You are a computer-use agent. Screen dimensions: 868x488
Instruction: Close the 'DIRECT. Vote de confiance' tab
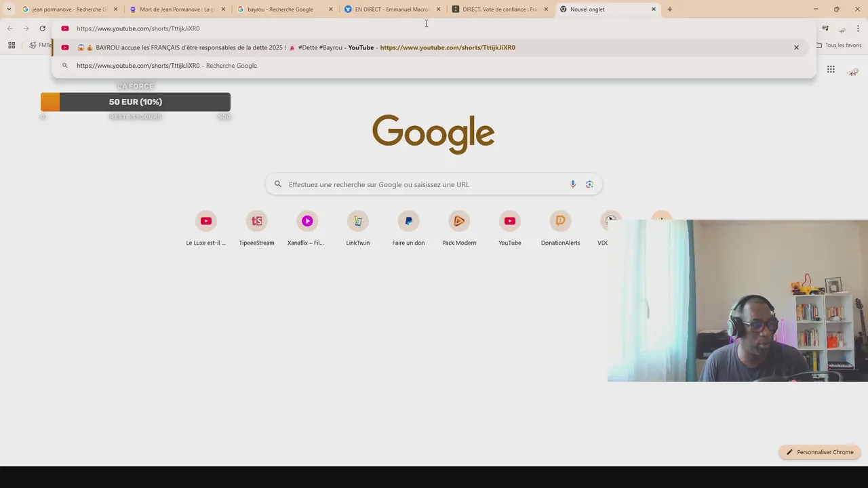546,9
